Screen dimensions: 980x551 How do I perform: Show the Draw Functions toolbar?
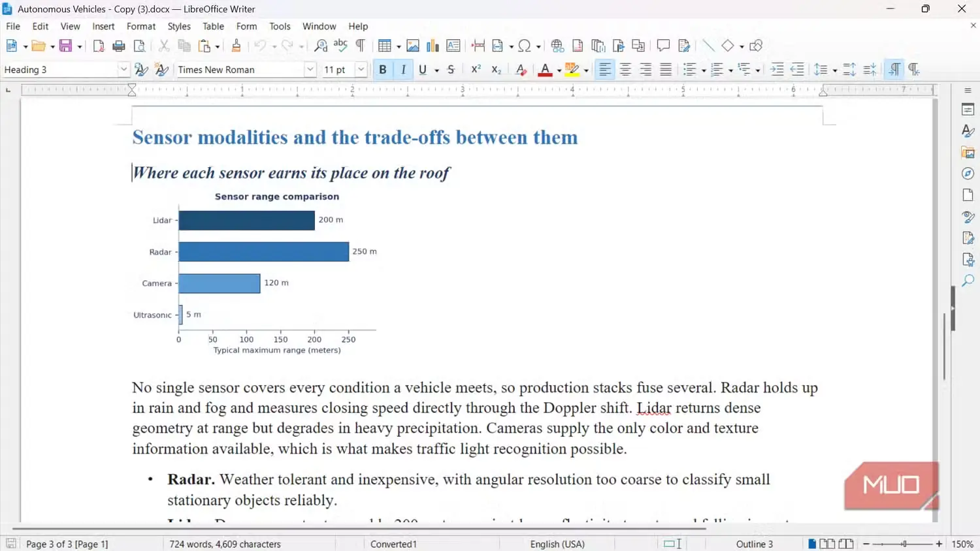756,46
